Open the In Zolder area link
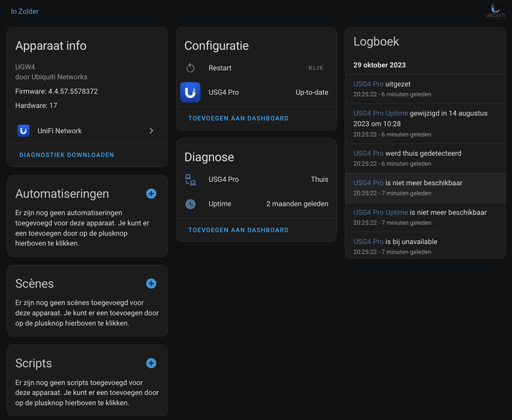 tap(25, 12)
